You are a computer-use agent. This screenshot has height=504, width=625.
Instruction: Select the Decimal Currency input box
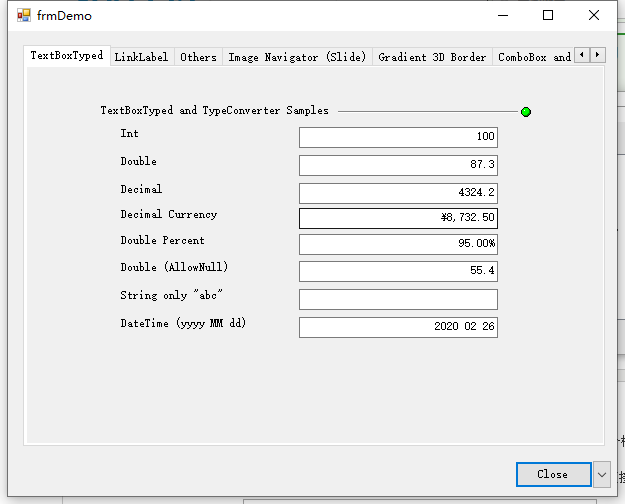398,218
